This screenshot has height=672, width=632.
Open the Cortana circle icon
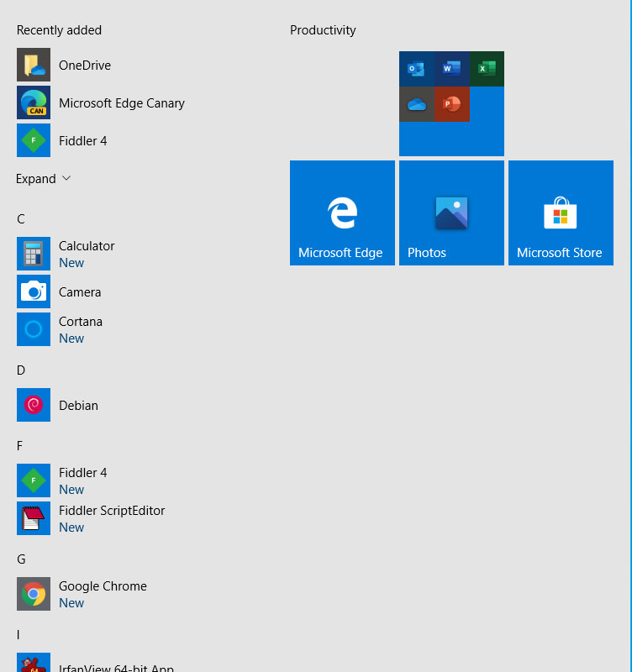tap(34, 329)
